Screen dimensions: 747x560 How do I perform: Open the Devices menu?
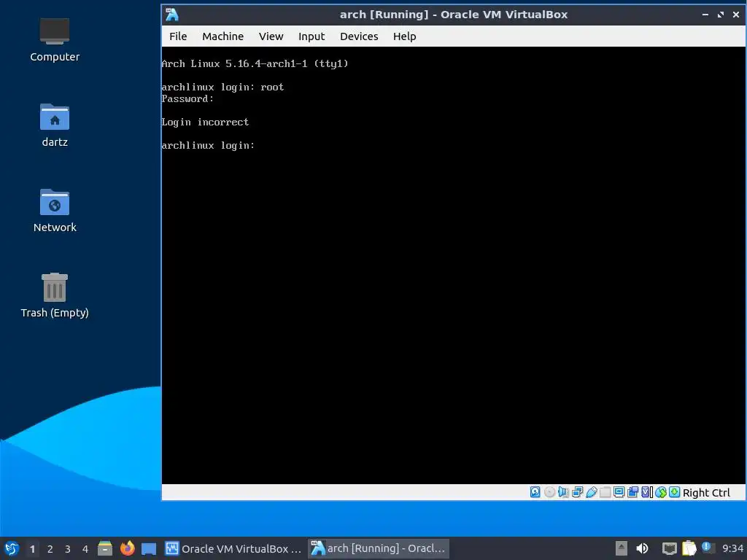(x=359, y=36)
